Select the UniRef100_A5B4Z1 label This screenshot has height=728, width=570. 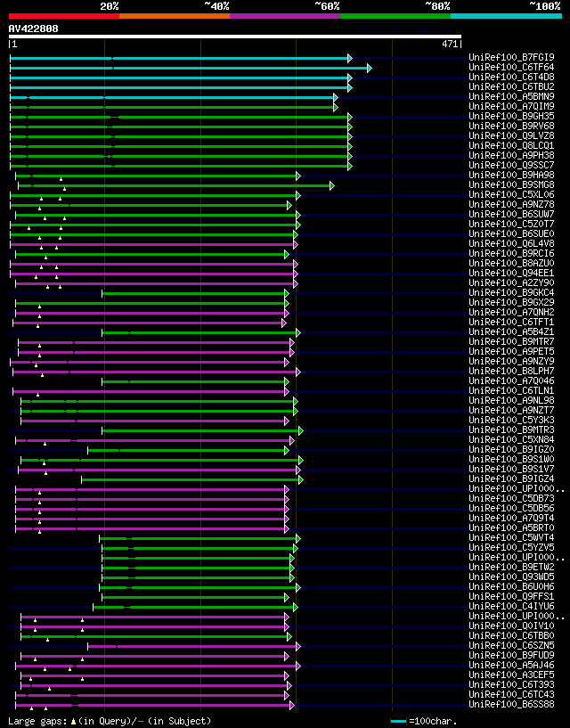pos(511,332)
